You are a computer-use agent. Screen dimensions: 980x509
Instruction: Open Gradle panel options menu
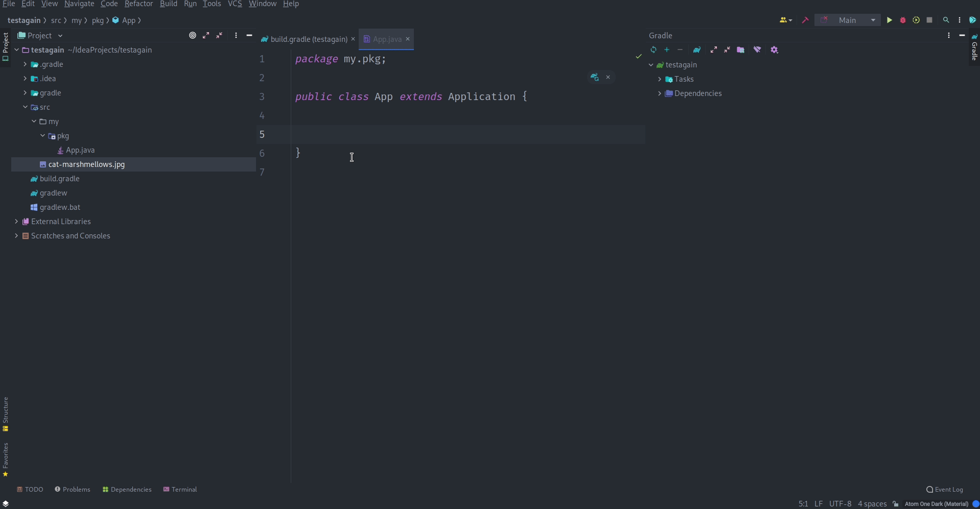coord(949,35)
